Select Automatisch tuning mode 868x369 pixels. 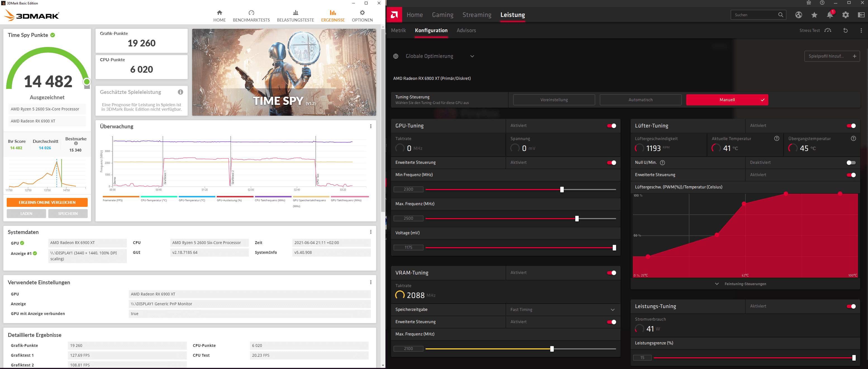coord(640,100)
